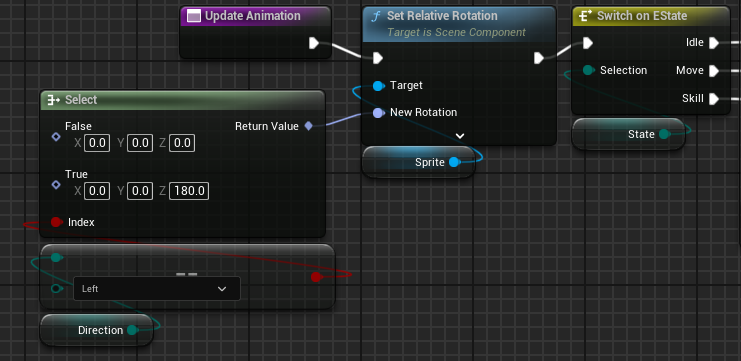
Task: Click the blue Target input pin
Action: pyautogui.click(x=378, y=86)
